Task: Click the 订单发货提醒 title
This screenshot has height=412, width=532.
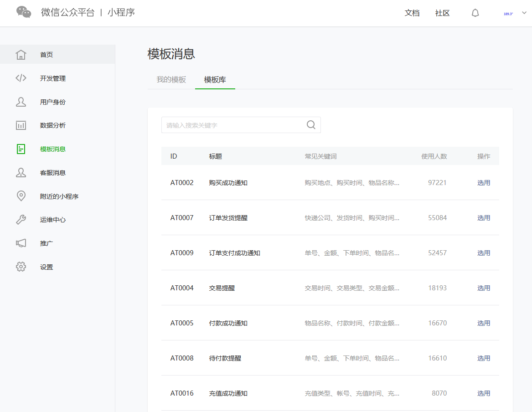Action: (228, 218)
